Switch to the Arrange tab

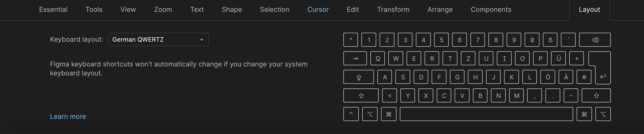click(440, 10)
